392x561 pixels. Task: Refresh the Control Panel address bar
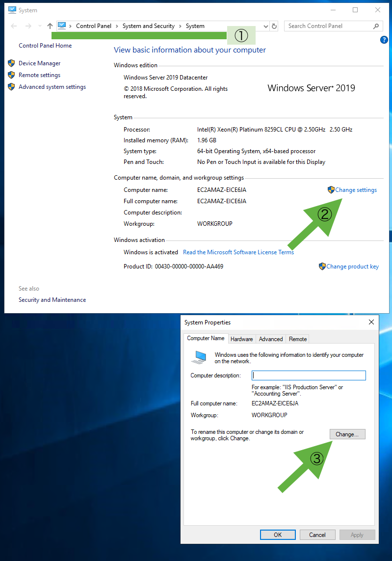coord(274,26)
